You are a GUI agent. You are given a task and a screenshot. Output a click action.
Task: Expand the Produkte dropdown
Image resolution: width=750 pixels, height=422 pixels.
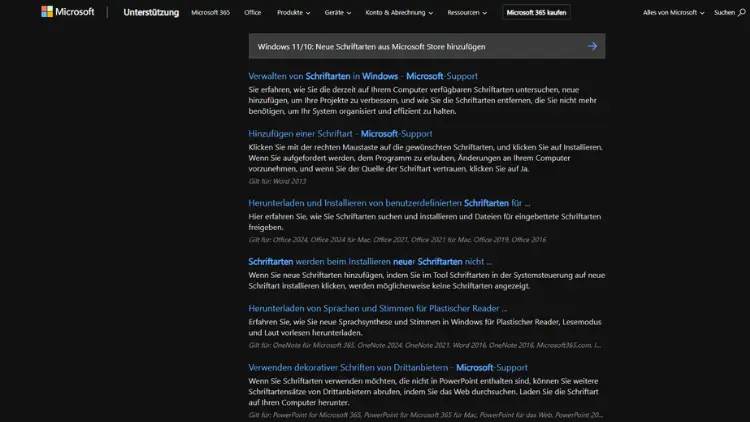tap(293, 12)
